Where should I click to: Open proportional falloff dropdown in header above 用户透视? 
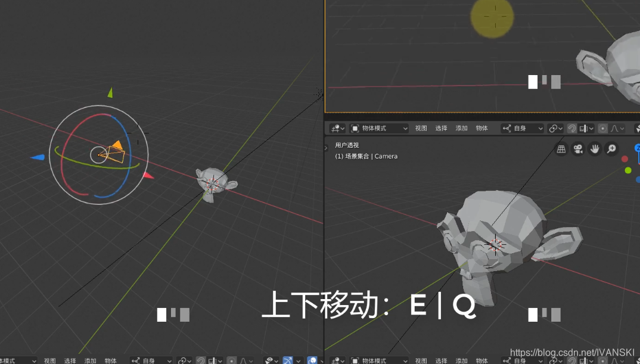[617, 129]
